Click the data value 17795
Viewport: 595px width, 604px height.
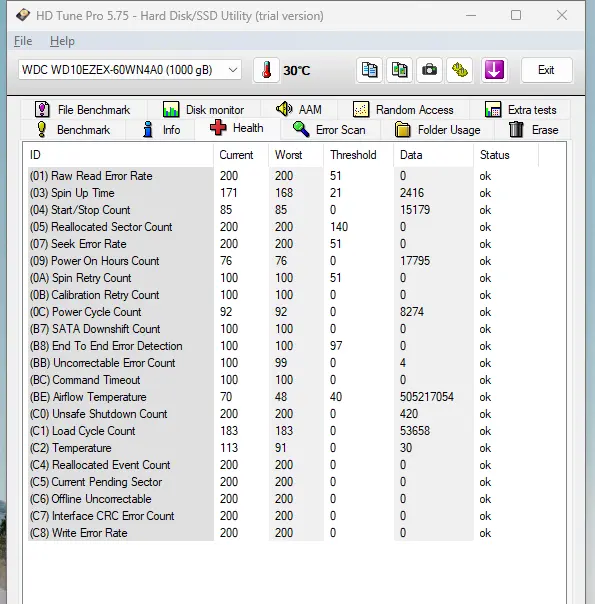(415, 261)
